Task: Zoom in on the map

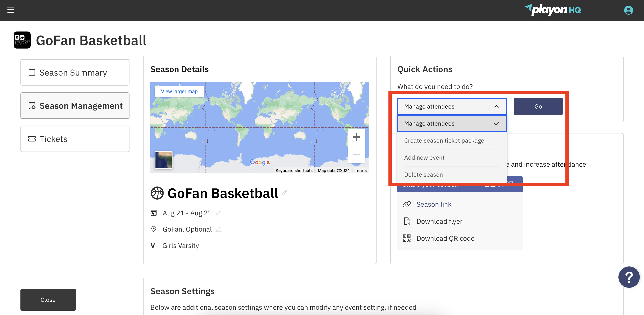Action: tap(356, 137)
